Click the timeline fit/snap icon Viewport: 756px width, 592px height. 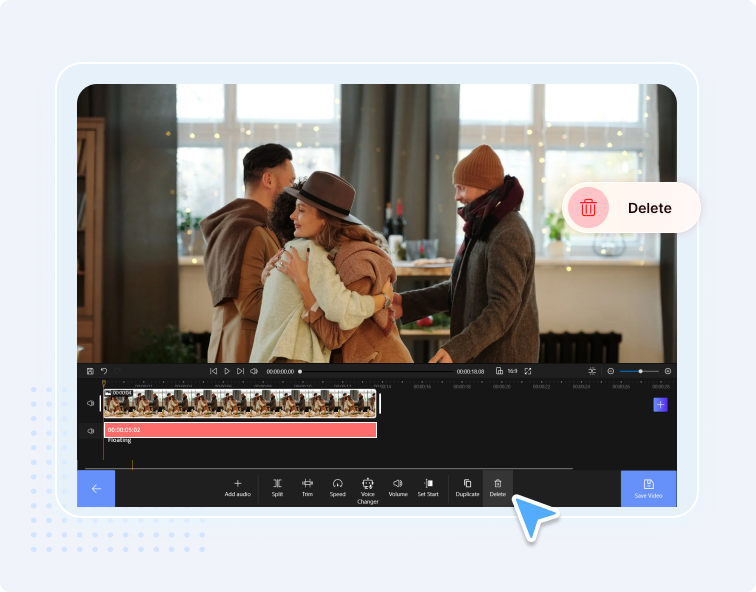[592, 371]
